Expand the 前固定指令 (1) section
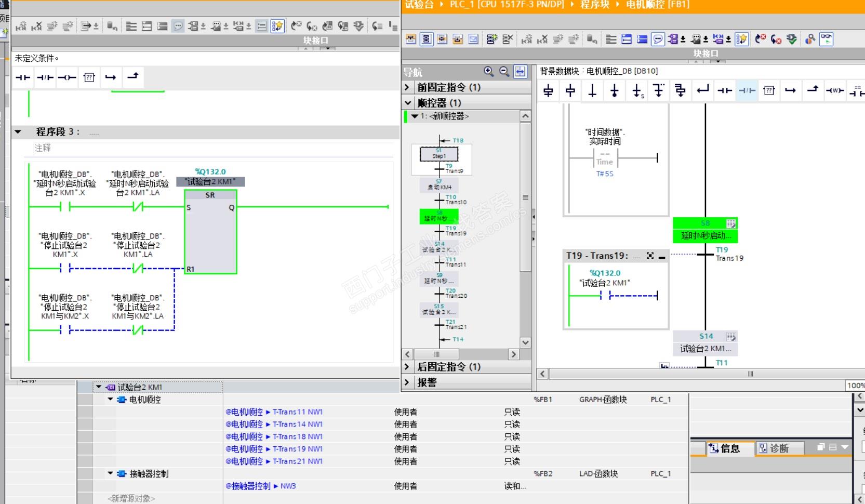This screenshot has width=865, height=504. pyautogui.click(x=408, y=87)
